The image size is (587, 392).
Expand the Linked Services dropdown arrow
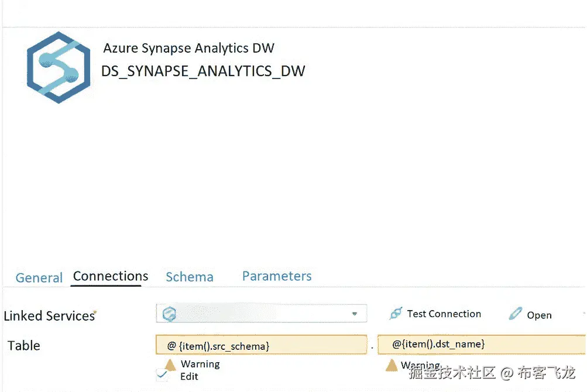[x=354, y=314]
